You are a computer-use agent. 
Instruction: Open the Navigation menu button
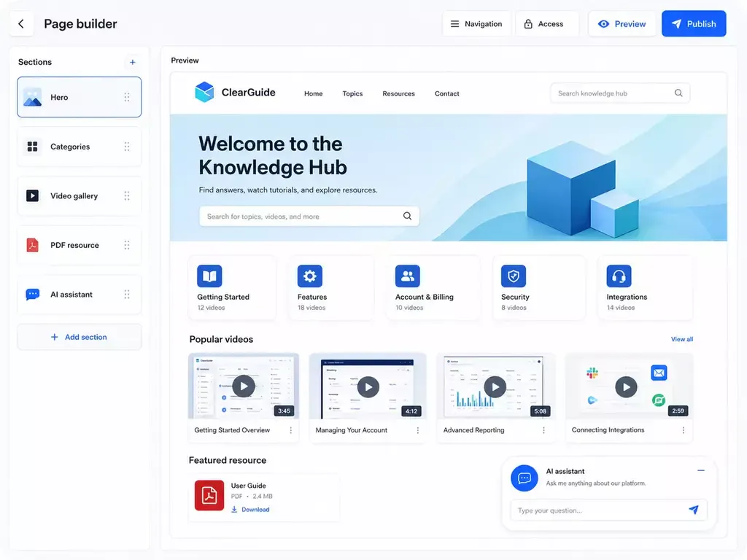point(476,24)
